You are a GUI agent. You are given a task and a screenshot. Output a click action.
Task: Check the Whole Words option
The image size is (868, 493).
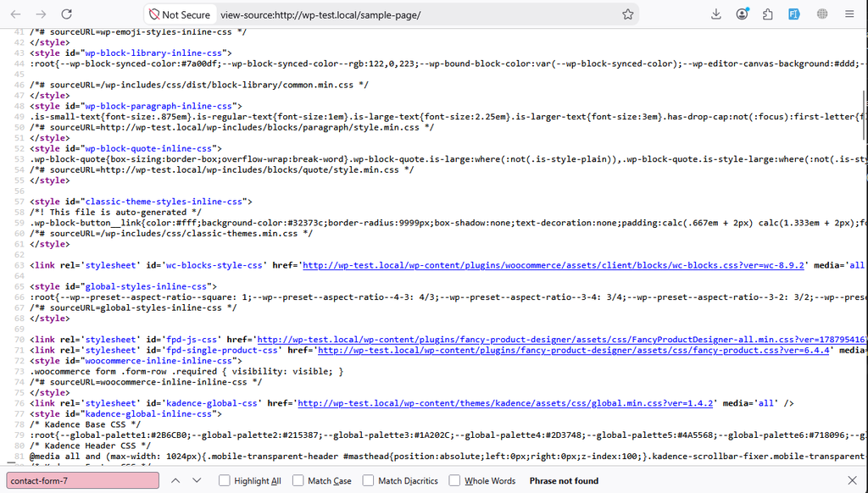(x=454, y=480)
